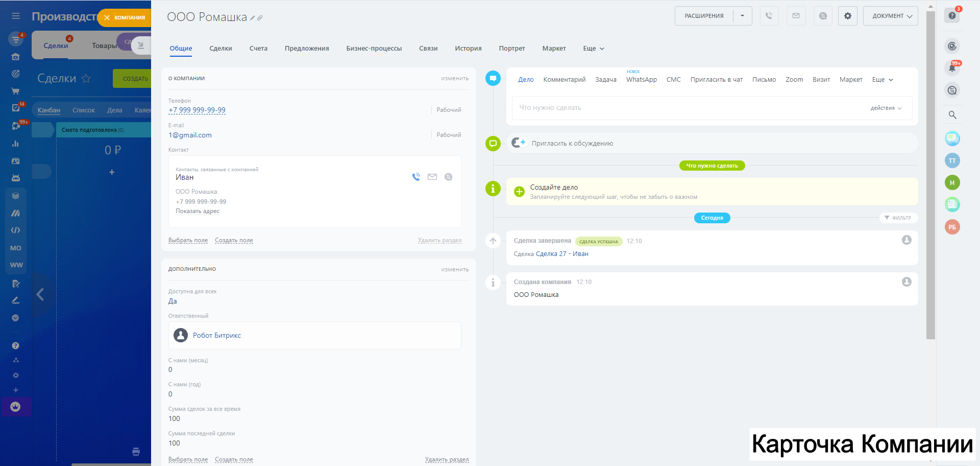
Task: Click the РАСШИРЕНИЯ dropdown arrow
Action: 742,16
